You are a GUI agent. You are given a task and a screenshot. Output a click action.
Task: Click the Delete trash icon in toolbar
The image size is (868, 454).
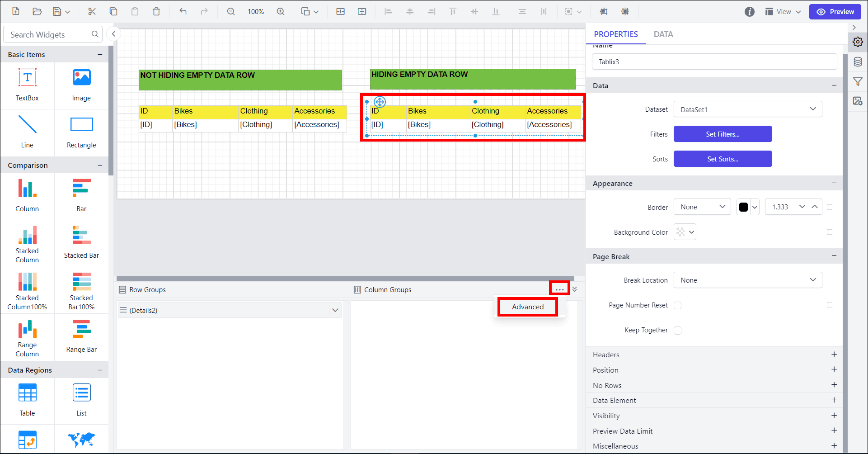pos(156,12)
